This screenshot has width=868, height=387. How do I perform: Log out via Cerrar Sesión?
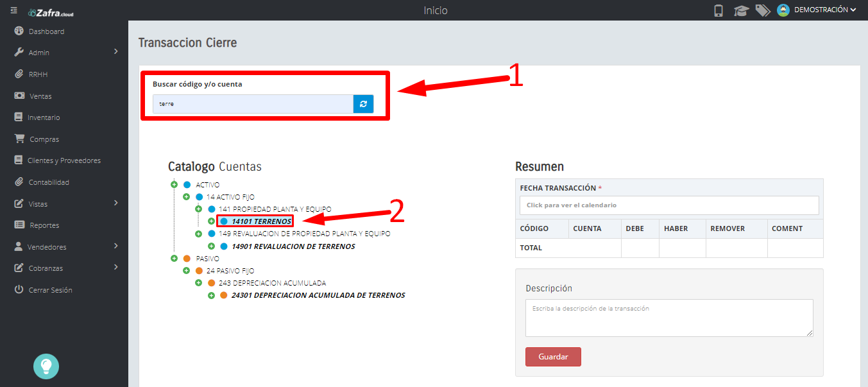[x=51, y=290]
